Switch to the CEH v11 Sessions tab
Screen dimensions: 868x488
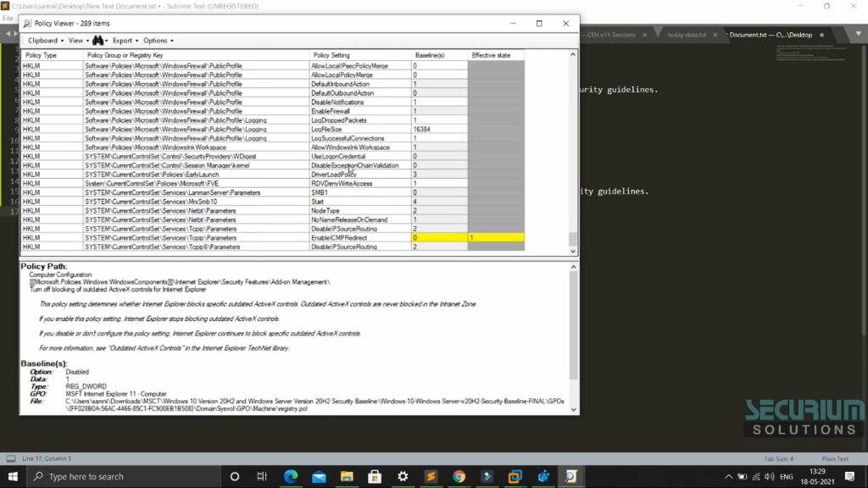(x=611, y=35)
